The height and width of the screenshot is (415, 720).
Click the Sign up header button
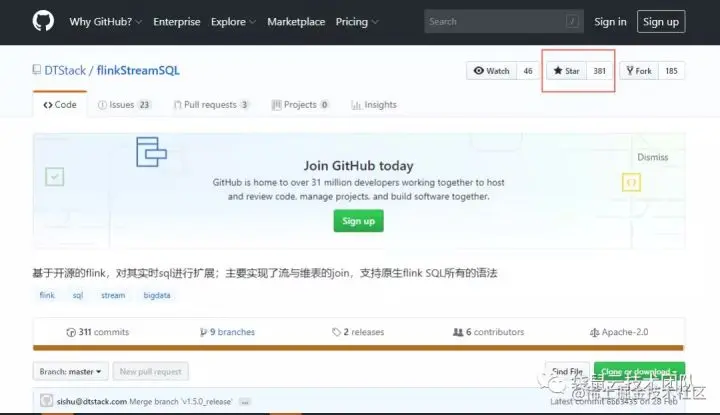point(661,22)
